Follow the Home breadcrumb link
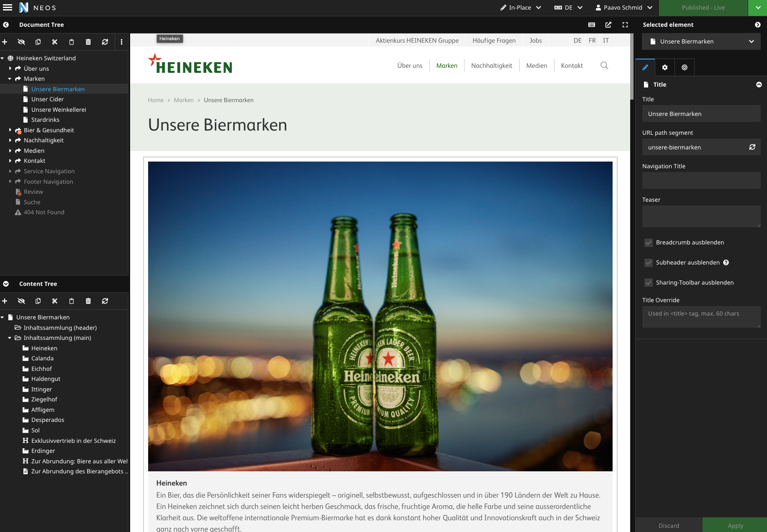The width and height of the screenshot is (767, 532). coord(156,100)
